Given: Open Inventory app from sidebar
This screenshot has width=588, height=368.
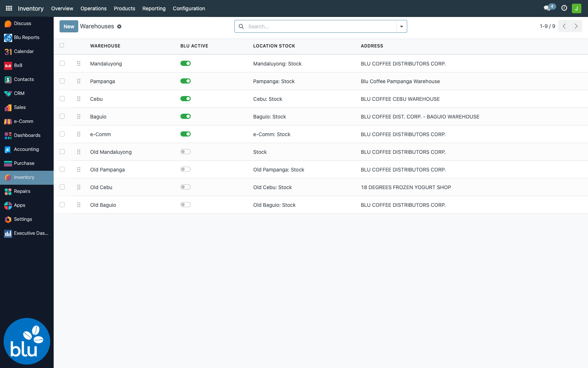Looking at the screenshot, I should click(27, 177).
